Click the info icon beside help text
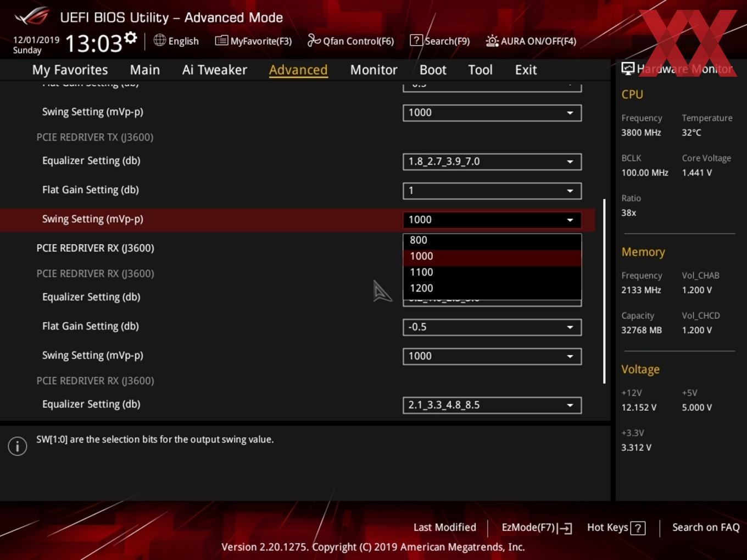Screen dimensions: 747x560 (18, 446)
